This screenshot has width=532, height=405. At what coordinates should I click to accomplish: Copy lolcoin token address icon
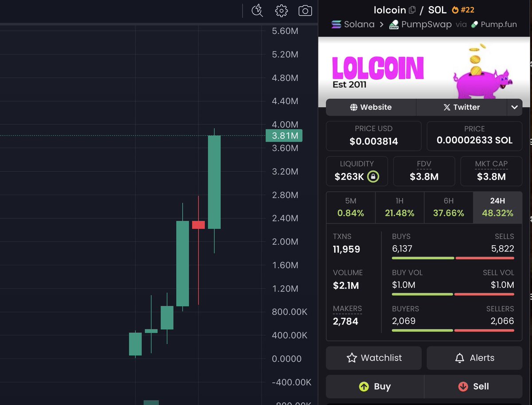pos(412,10)
